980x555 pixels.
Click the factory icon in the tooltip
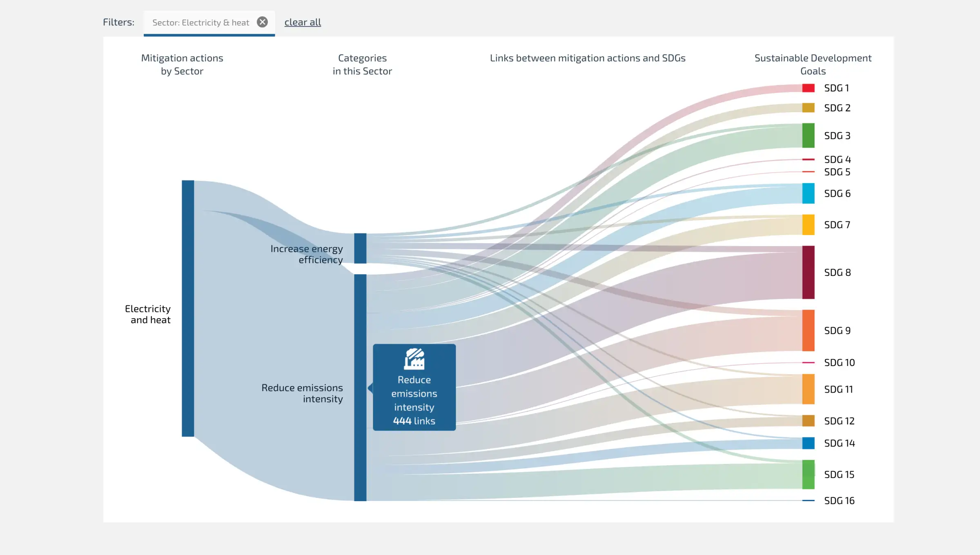tap(414, 359)
